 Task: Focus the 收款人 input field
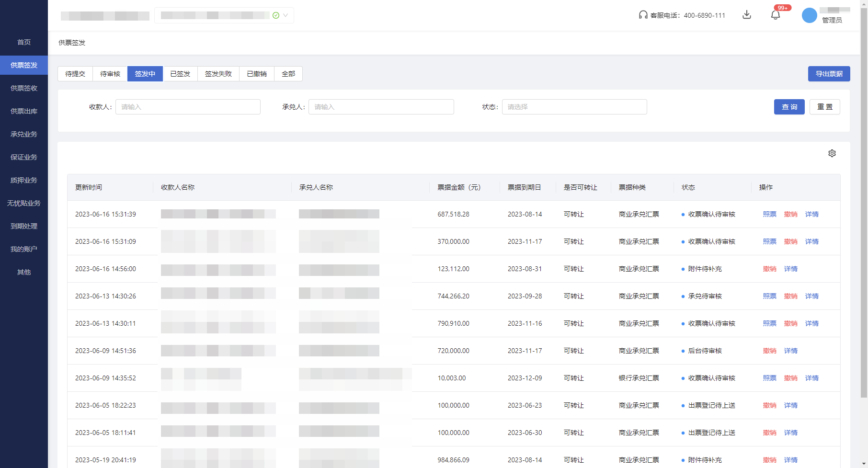click(x=188, y=107)
